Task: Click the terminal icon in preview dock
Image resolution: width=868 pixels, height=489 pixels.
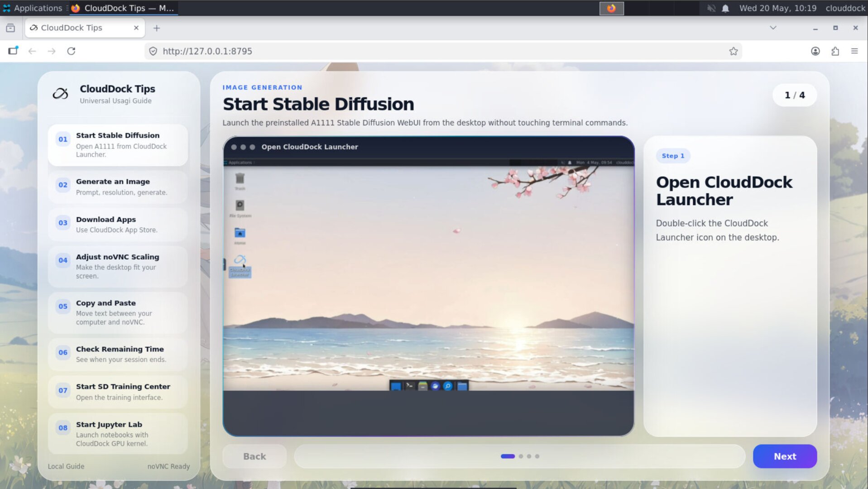Action: click(x=410, y=386)
